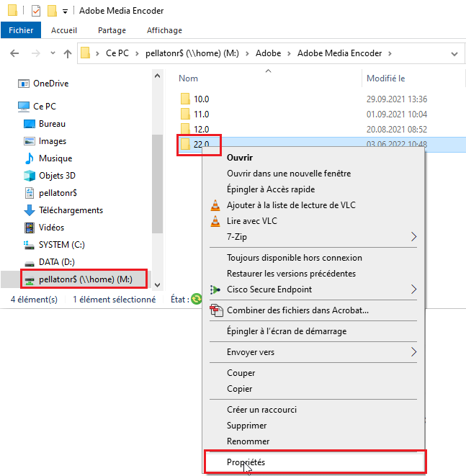The width and height of the screenshot is (466, 476).
Task: Click Ce PC in the address breadcrumb
Action: coord(117,53)
